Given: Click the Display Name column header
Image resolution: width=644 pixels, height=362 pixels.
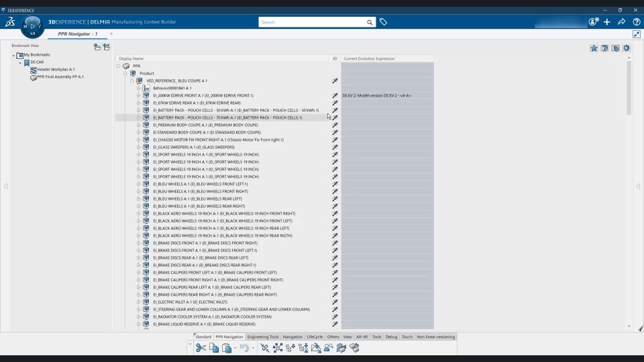Looking at the screenshot, I should (223, 59).
